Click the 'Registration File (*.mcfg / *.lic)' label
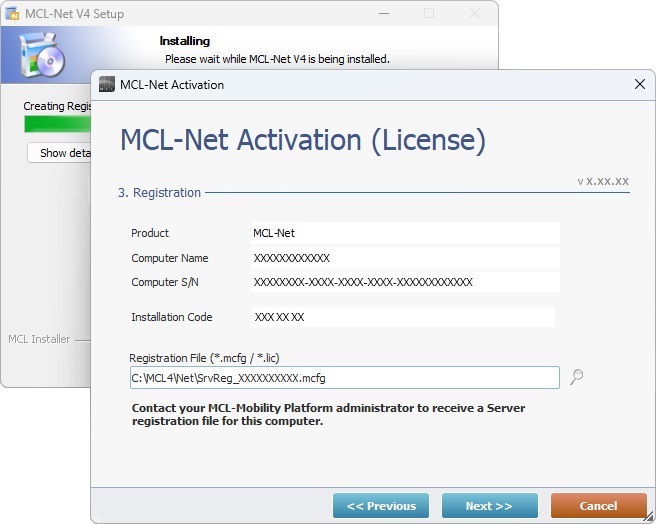The height and width of the screenshot is (524, 656). coord(204,358)
